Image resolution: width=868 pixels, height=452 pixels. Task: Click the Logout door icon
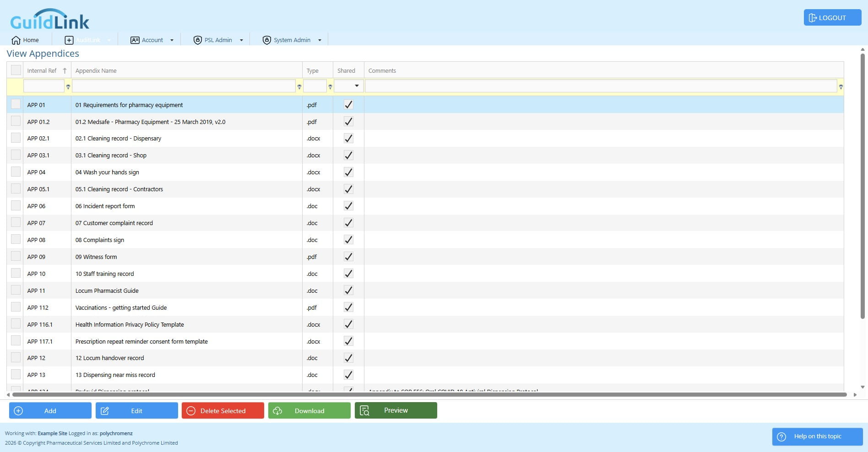[813, 18]
